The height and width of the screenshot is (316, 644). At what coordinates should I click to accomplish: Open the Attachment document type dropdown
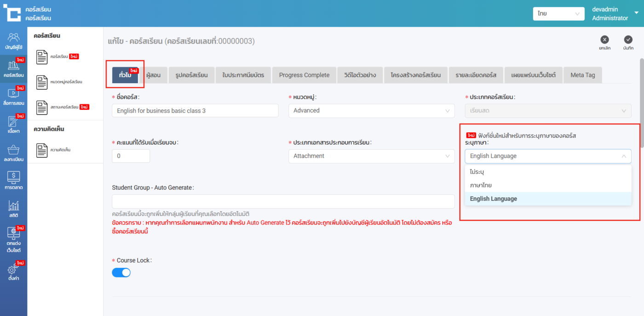pyautogui.click(x=371, y=156)
